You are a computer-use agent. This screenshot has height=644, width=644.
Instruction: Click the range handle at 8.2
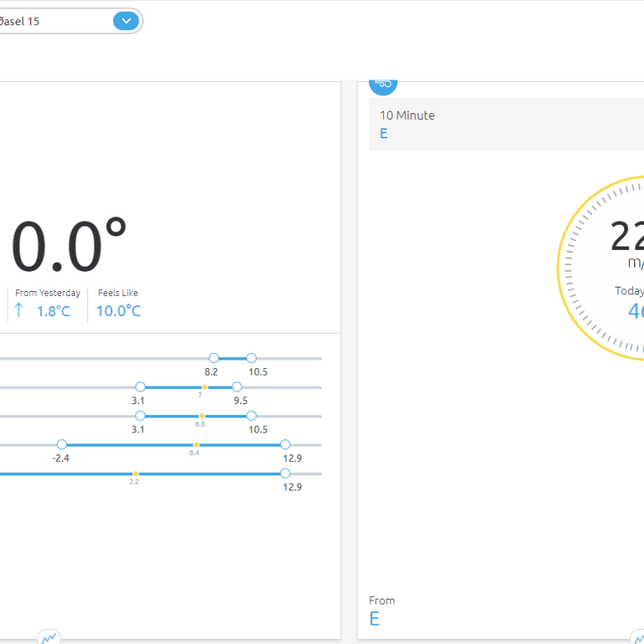click(x=214, y=358)
